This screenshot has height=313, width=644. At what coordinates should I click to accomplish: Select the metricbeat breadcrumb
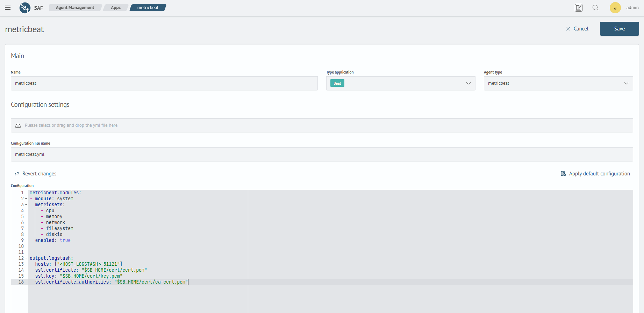click(x=148, y=8)
